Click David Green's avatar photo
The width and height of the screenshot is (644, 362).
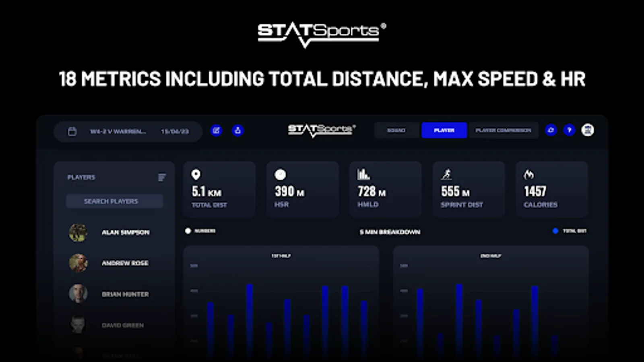[78, 325]
